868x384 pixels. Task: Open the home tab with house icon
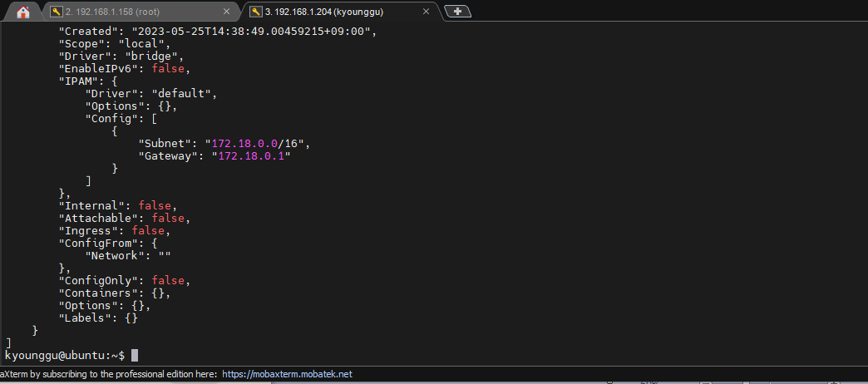pos(22,12)
